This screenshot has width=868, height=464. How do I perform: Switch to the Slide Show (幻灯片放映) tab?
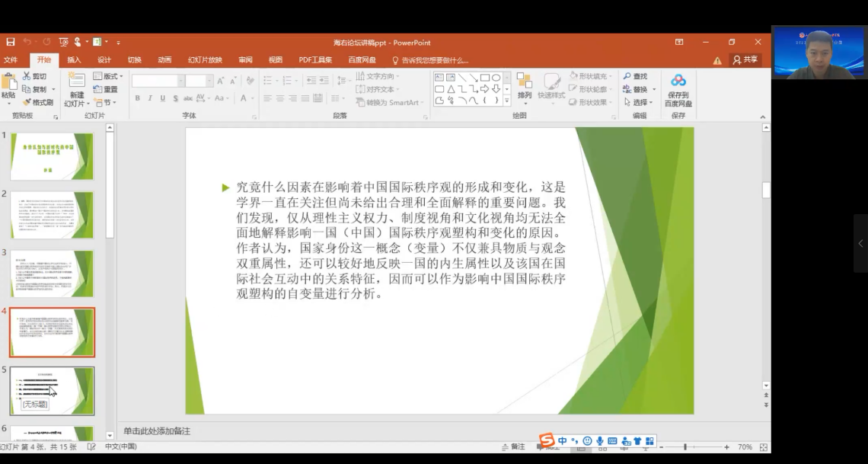[x=205, y=60]
